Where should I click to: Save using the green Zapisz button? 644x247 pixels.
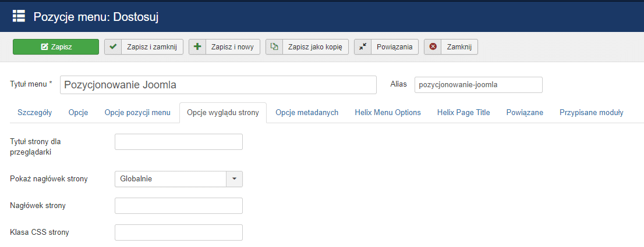(x=56, y=46)
